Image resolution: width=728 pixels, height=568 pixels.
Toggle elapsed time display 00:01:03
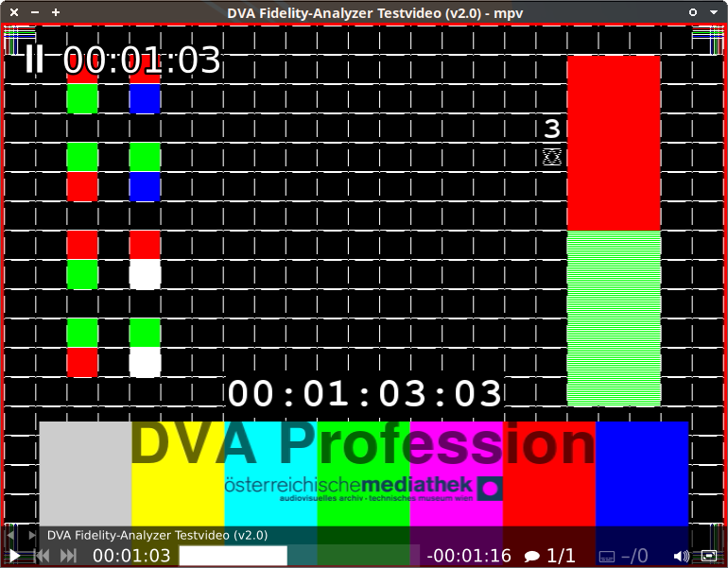tap(131, 556)
